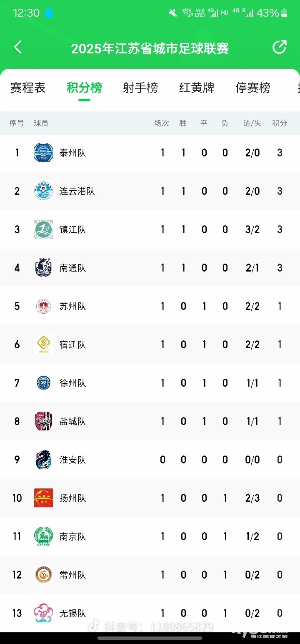Tap the Taizhou team (泰州队) logo
Screen dimensions: 300x644
point(43,153)
